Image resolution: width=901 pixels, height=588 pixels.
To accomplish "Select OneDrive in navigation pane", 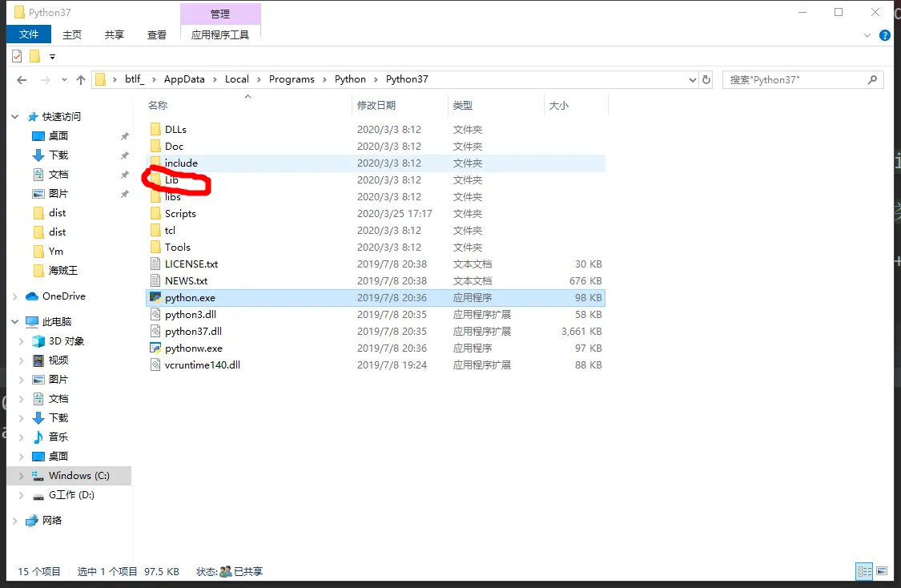I will (64, 296).
